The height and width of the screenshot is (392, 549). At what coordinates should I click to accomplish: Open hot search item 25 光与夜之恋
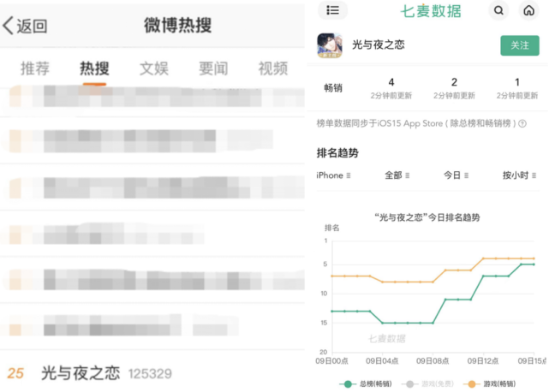pyautogui.click(x=81, y=373)
